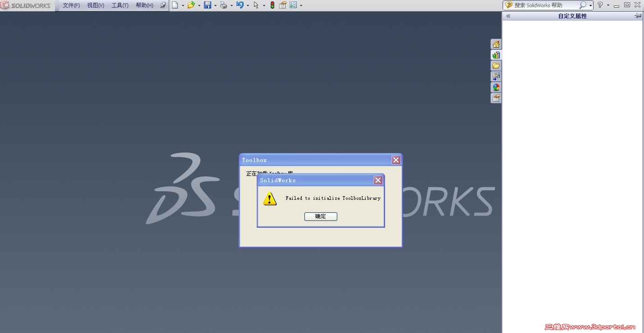Click the SolidWorks logo in the title bar
Image resolution: width=644 pixels, height=333 pixels.
[26, 5]
